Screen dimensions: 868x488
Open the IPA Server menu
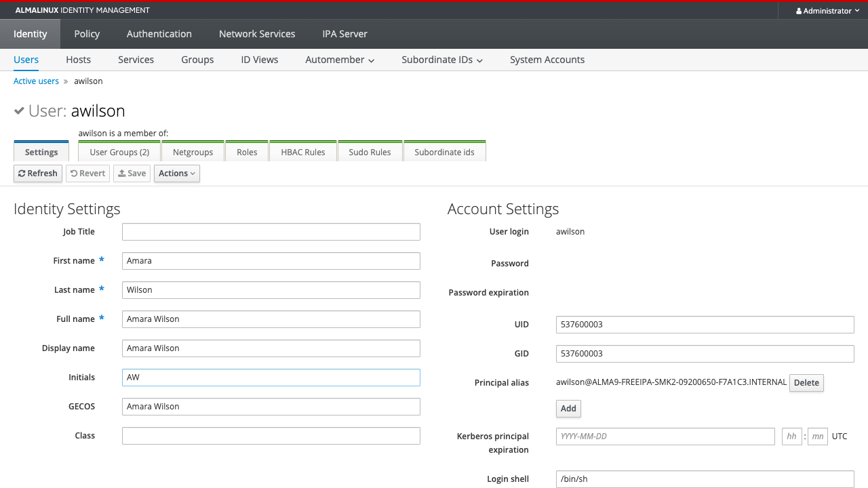(x=344, y=34)
